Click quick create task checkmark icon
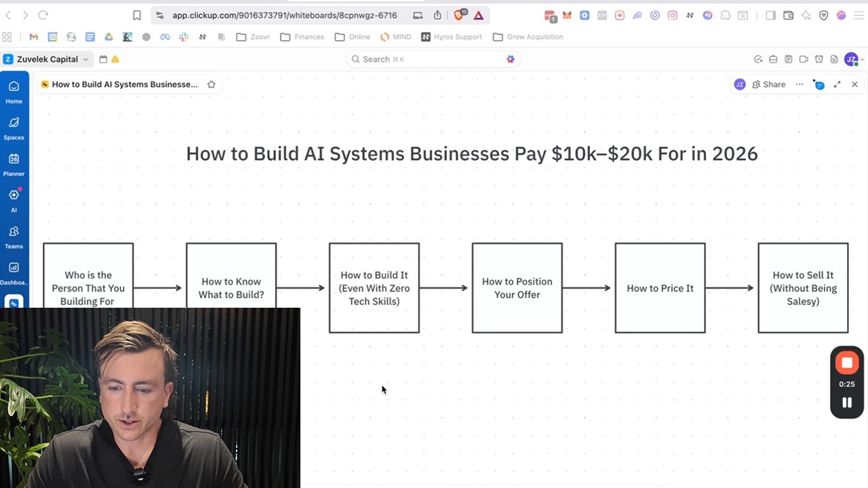 [x=758, y=59]
